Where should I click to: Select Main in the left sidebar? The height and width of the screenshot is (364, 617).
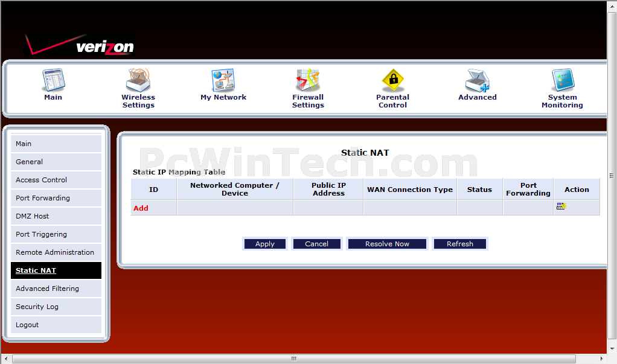click(56, 144)
